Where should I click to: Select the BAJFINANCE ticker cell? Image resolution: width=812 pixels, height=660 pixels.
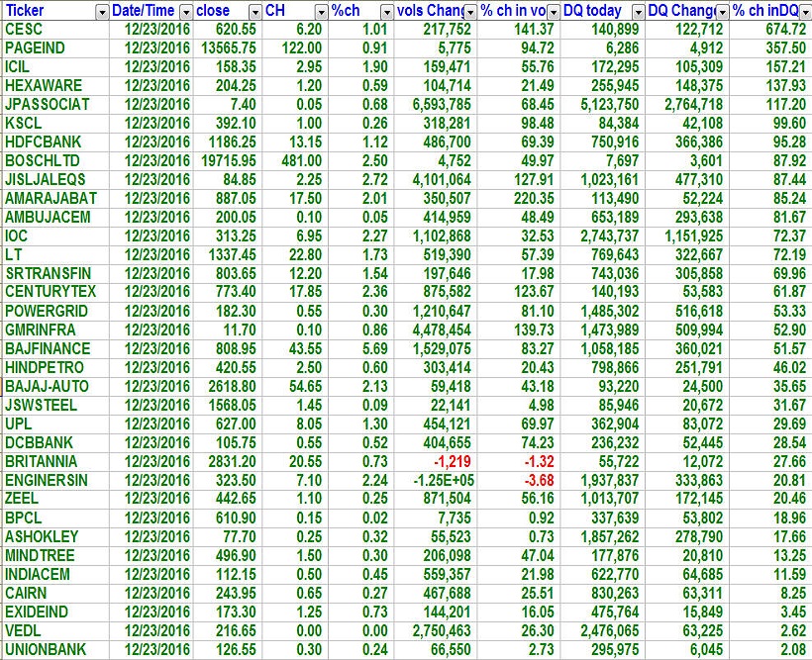point(54,348)
